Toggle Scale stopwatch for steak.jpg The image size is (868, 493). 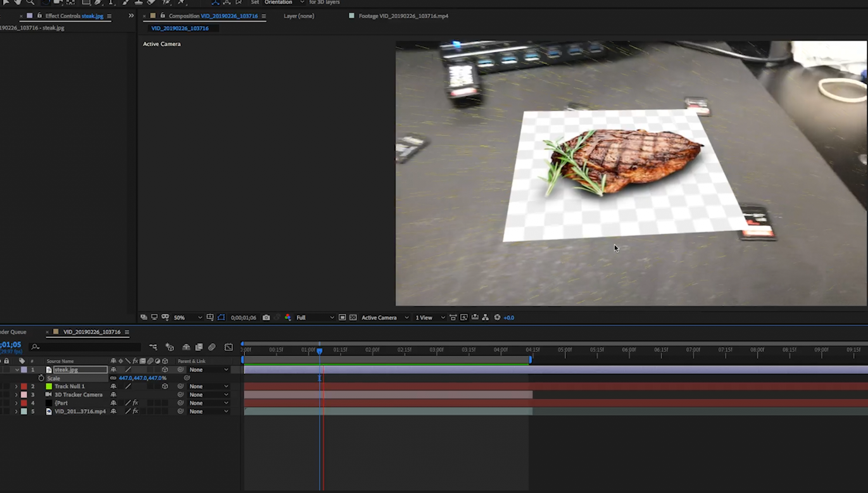(x=41, y=378)
